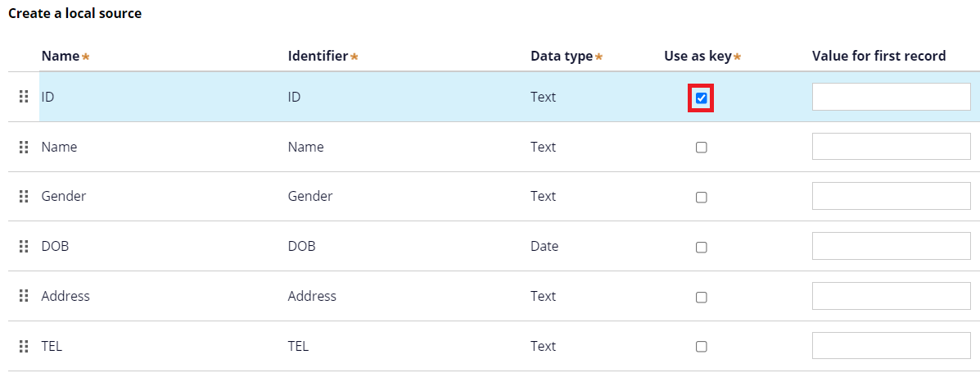Tick Use as key for Gender
The width and height of the screenshot is (980, 373).
(702, 197)
